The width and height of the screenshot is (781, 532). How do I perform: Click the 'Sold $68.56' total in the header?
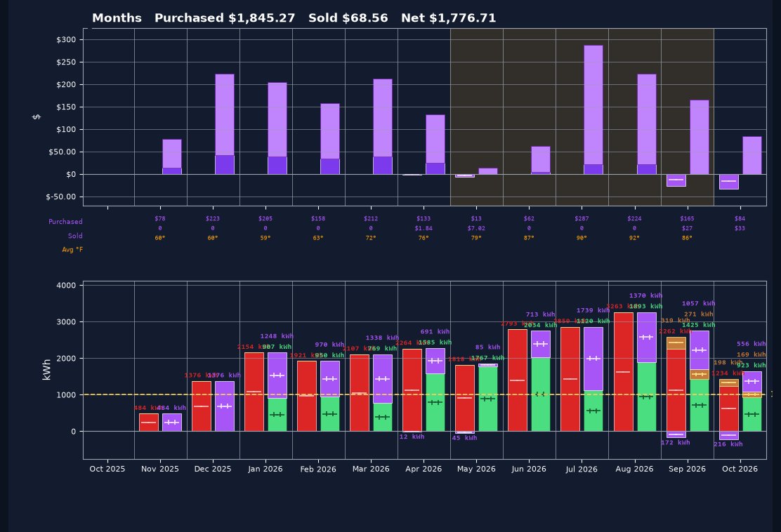pyautogui.click(x=348, y=18)
